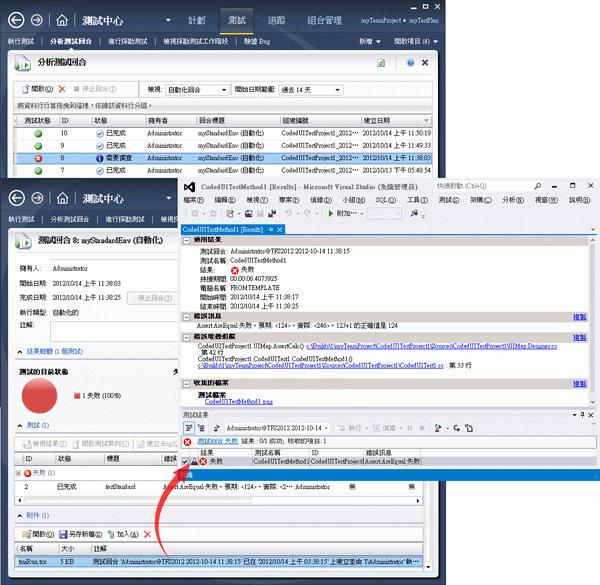Go forward in top Test Center window
The width and height of the screenshot is (600, 585).
[x=37, y=20]
